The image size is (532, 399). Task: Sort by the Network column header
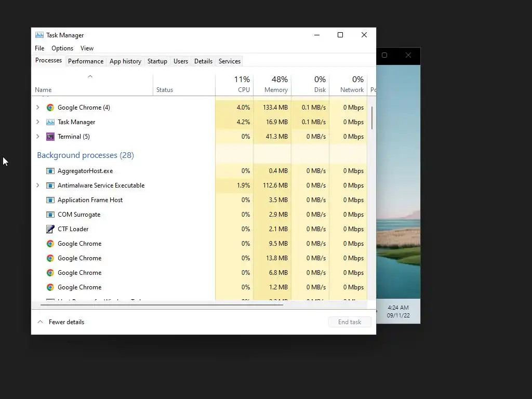click(349, 84)
